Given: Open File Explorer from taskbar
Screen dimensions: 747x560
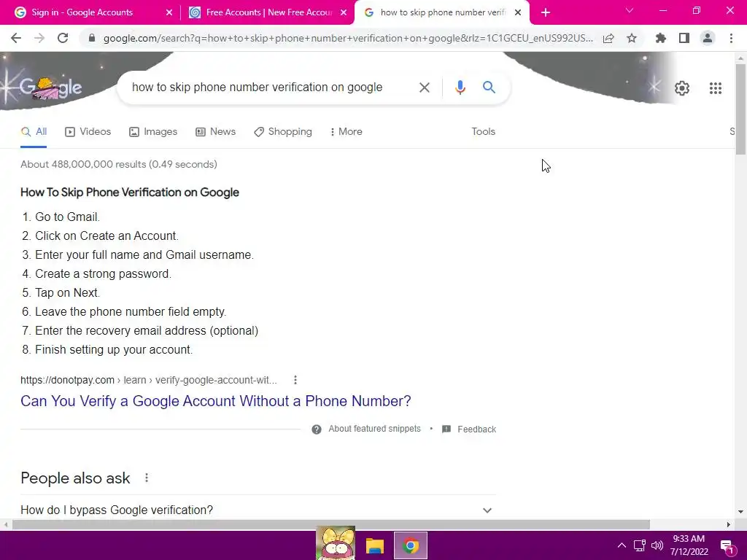Looking at the screenshot, I should pos(374,545).
